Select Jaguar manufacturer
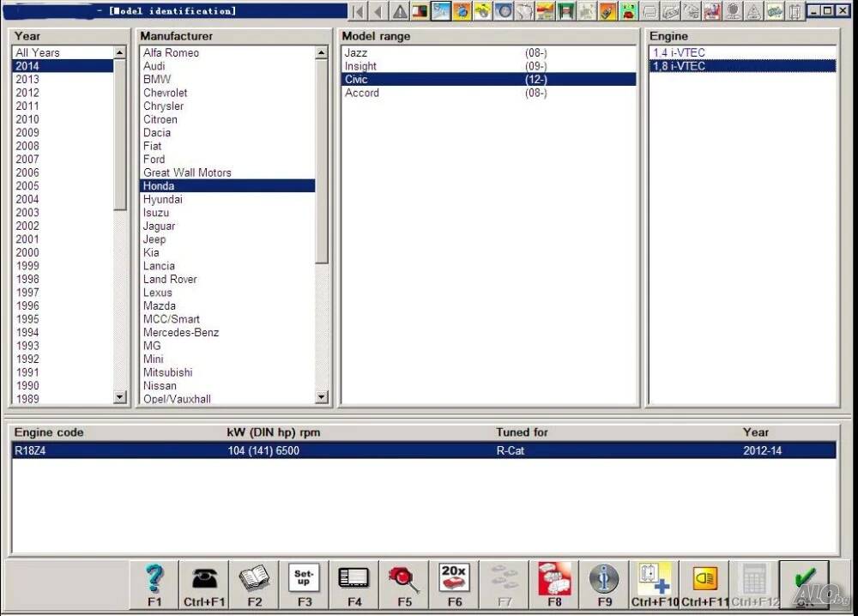Screen dimensions: 858x616 (x=227, y=226)
